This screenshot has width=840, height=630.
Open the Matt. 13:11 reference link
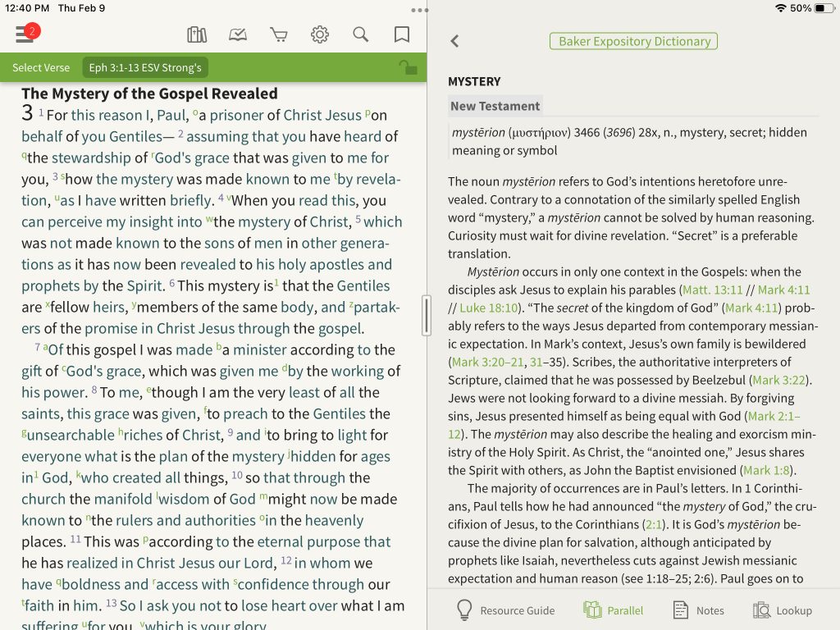(x=713, y=290)
